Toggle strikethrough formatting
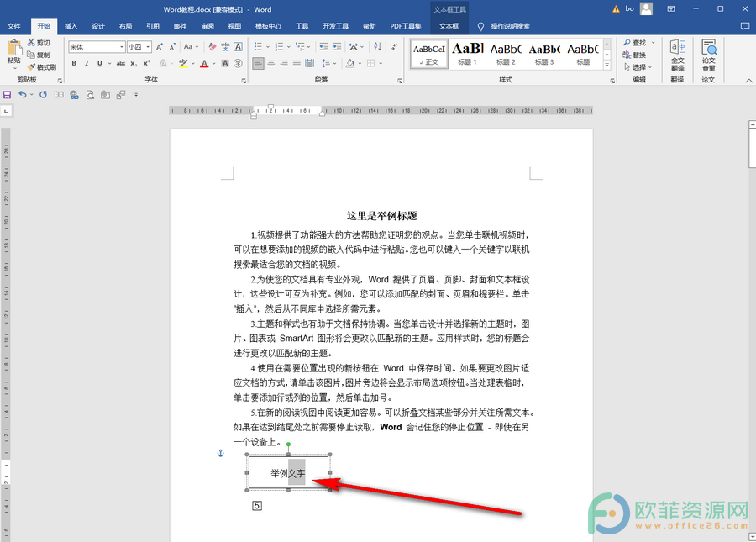This screenshot has width=756, height=542. [x=120, y=63]
